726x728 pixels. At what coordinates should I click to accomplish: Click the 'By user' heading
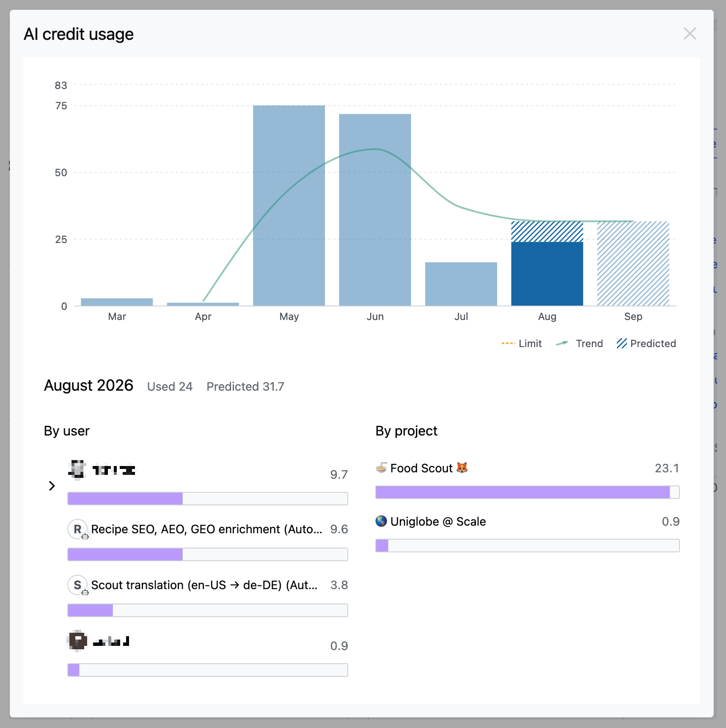[x=67, y=431]
